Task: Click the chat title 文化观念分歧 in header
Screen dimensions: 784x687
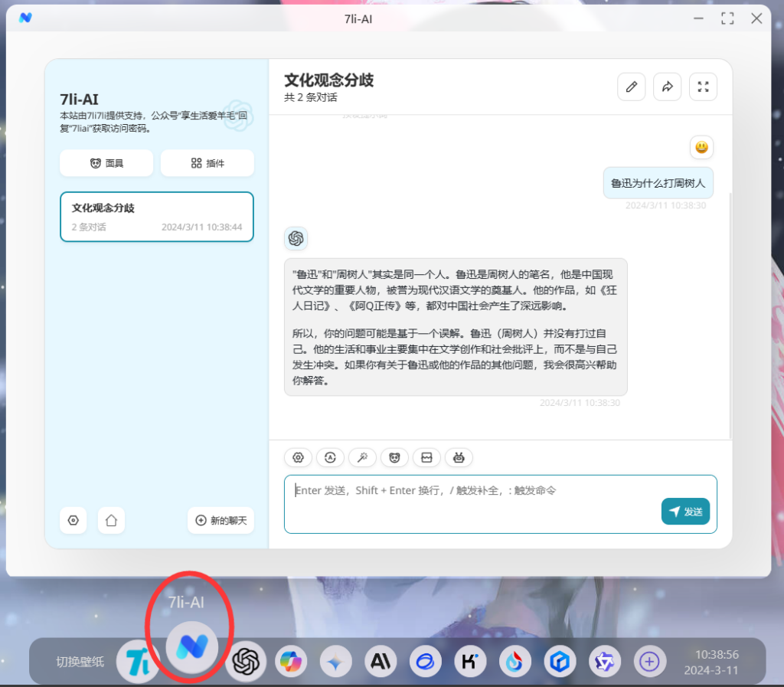Action: [329, 80]
